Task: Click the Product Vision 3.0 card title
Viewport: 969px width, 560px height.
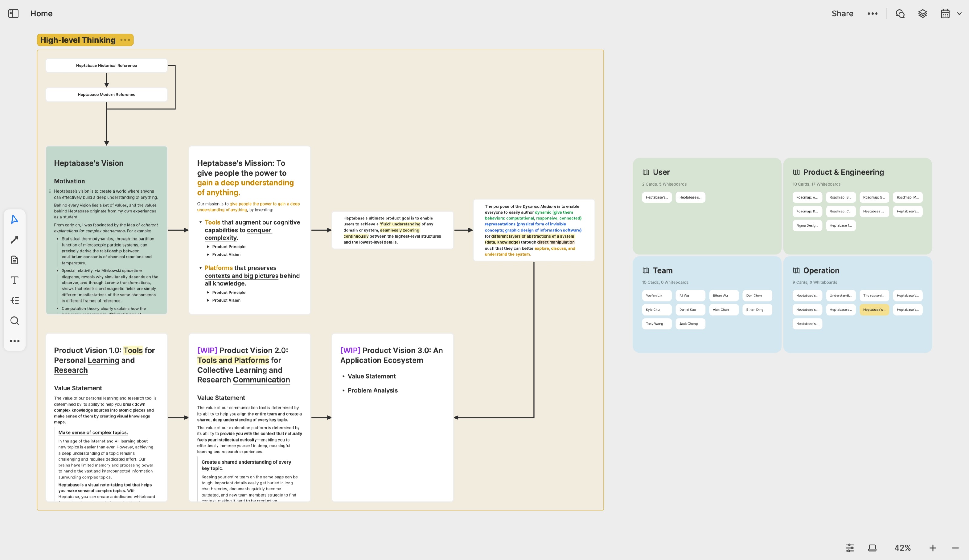Action: 391,355
